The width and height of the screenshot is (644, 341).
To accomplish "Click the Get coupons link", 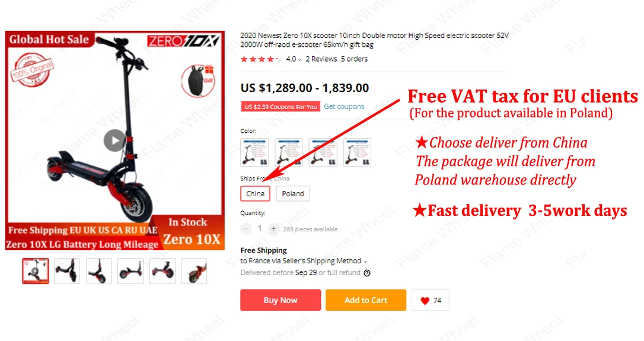I will click(x=344, y=106).
